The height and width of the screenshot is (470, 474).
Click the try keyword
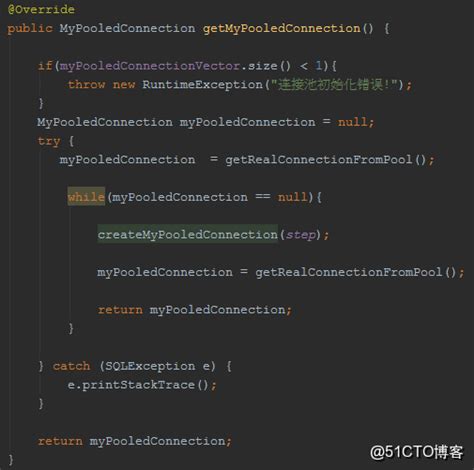click(x=49, y=141)
